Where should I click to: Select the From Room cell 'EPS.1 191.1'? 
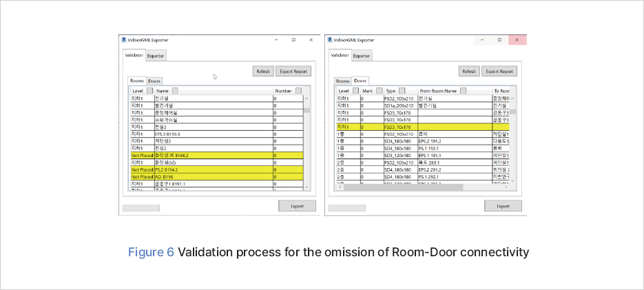coord(455,156)
